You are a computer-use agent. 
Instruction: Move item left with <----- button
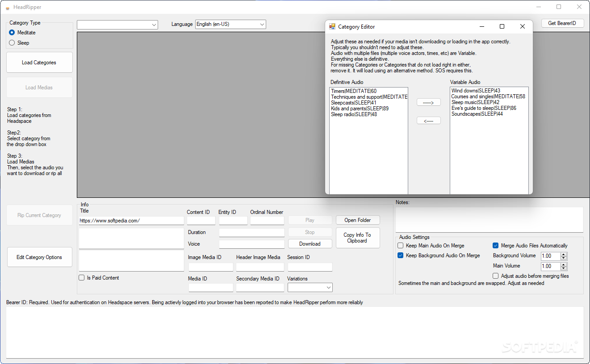tap(429, 121)
